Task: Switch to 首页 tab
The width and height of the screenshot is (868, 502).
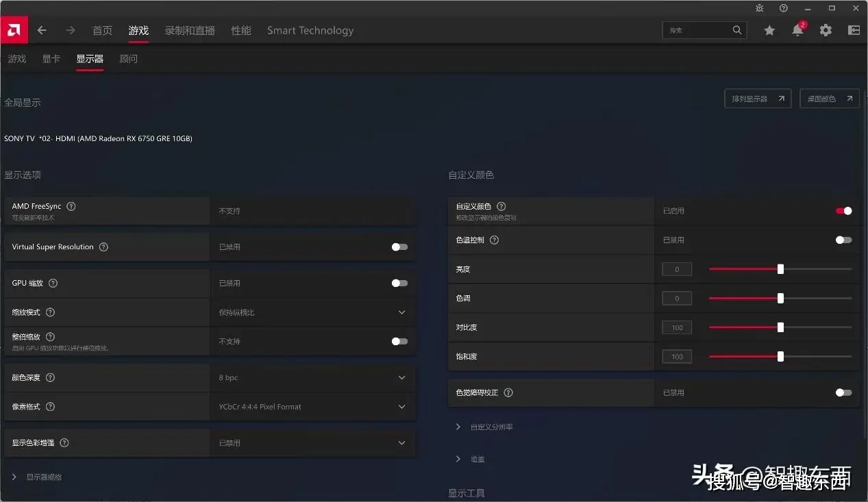Action: tap(102, 30)
